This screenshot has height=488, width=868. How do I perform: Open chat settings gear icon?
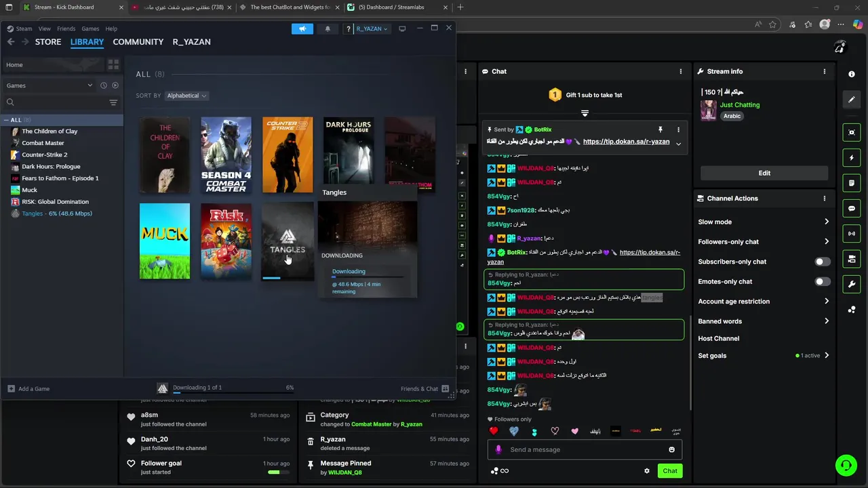click(646, 471)
